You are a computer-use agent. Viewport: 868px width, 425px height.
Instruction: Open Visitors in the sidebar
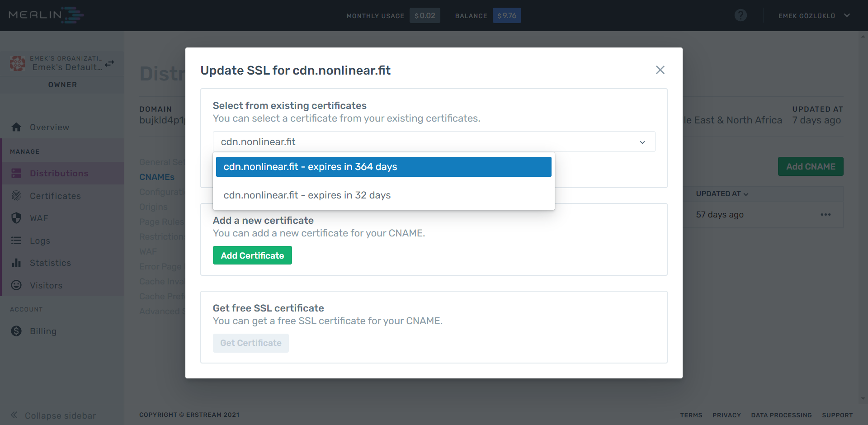click(46, 286)
